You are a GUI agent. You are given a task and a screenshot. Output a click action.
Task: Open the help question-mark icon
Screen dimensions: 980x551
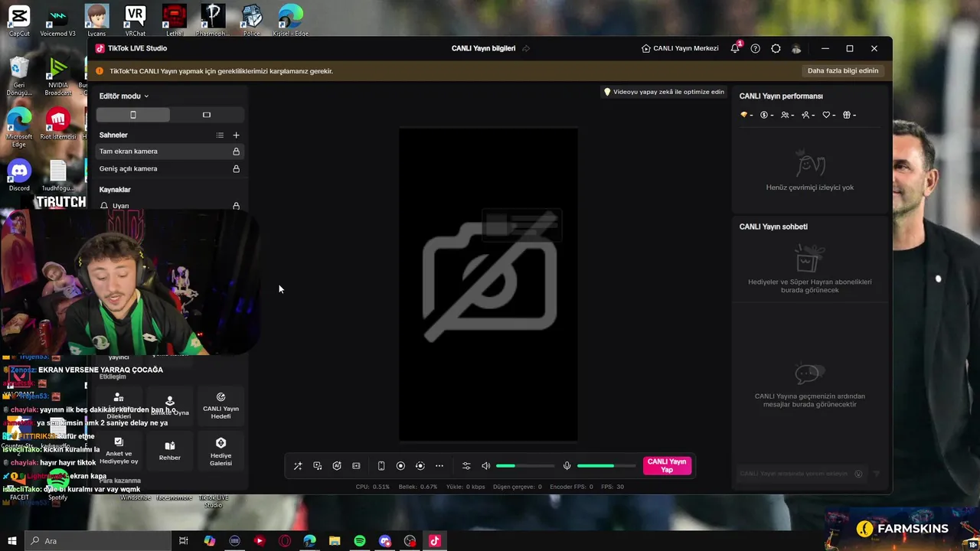(756, 48)
